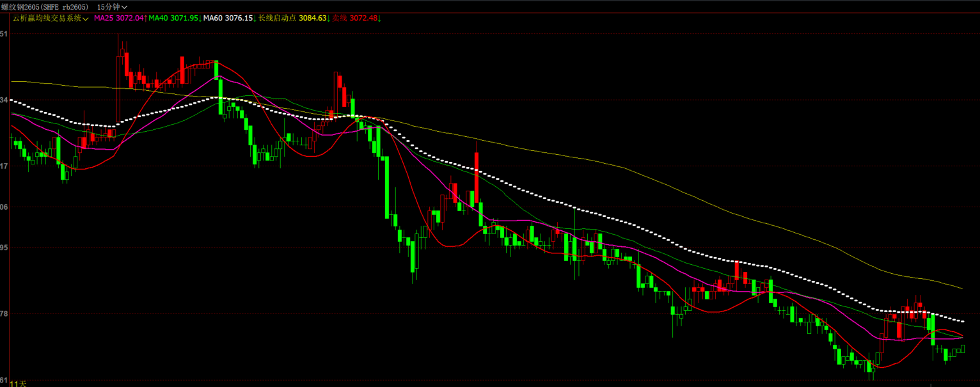This screenshot has height=387, width=980.
Task: Click the MA60 value 3076.15
Action: [239, 19]
